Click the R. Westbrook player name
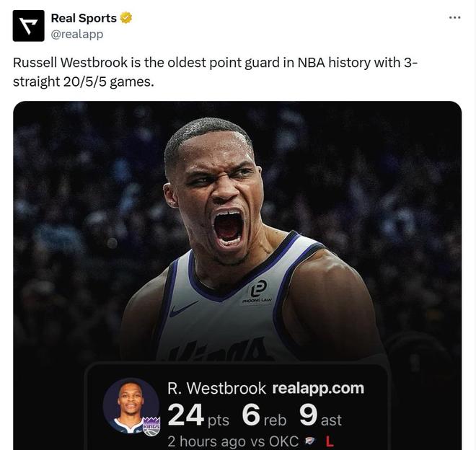 216,389
